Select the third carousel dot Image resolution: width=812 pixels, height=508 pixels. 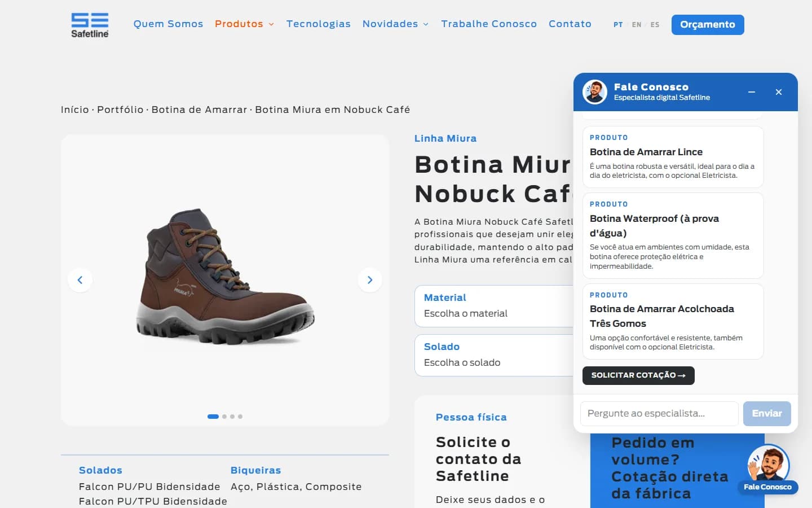(x=232, y=417)
